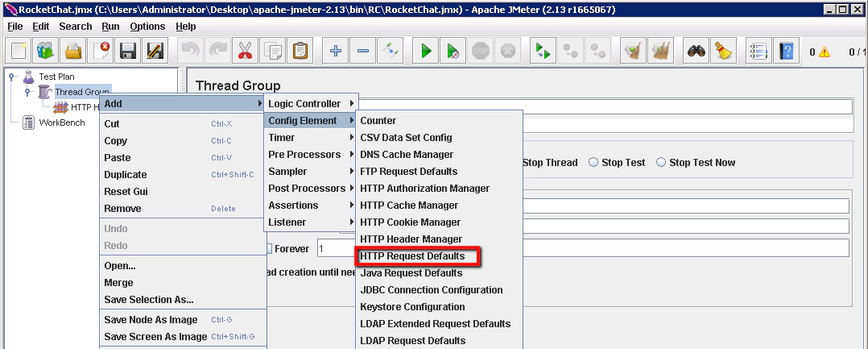Viewport: 868px width, 349px height.
Task: Click the Copy toolbar icon
Action: 272,51
